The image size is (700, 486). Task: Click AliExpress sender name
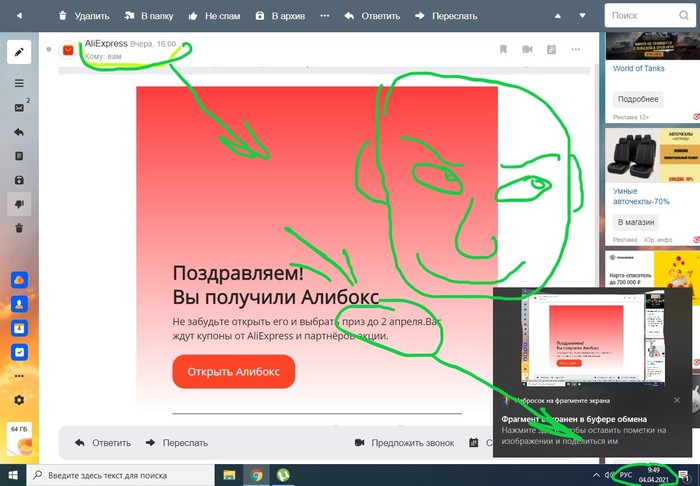pyautogui.click(x=106, y=44)
